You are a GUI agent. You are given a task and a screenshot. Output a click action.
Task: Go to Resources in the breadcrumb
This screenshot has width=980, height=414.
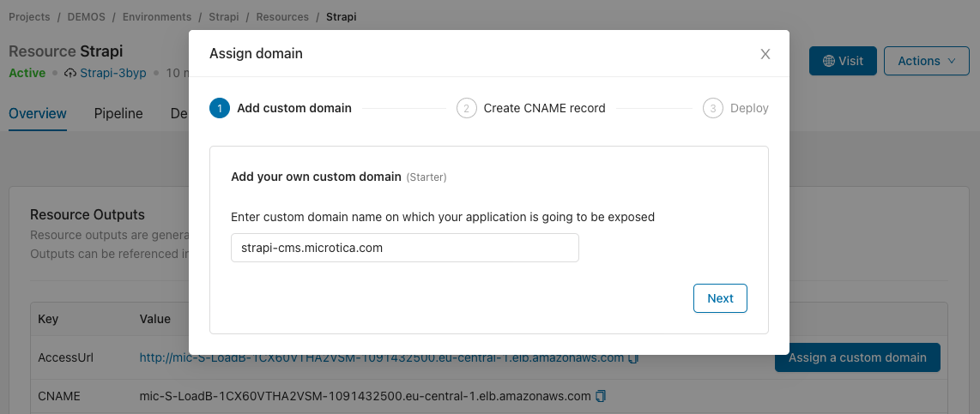tap(282, 17)
